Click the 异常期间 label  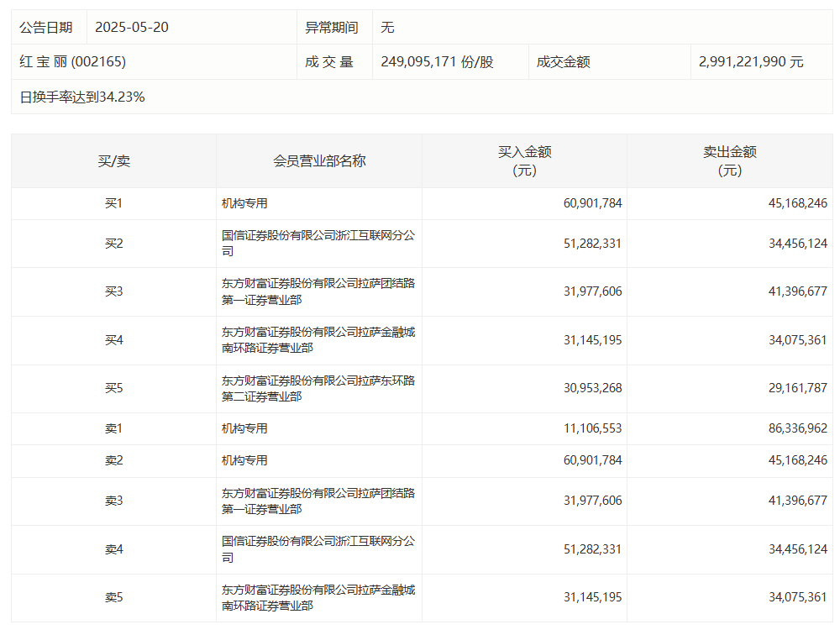coord(332,28)
